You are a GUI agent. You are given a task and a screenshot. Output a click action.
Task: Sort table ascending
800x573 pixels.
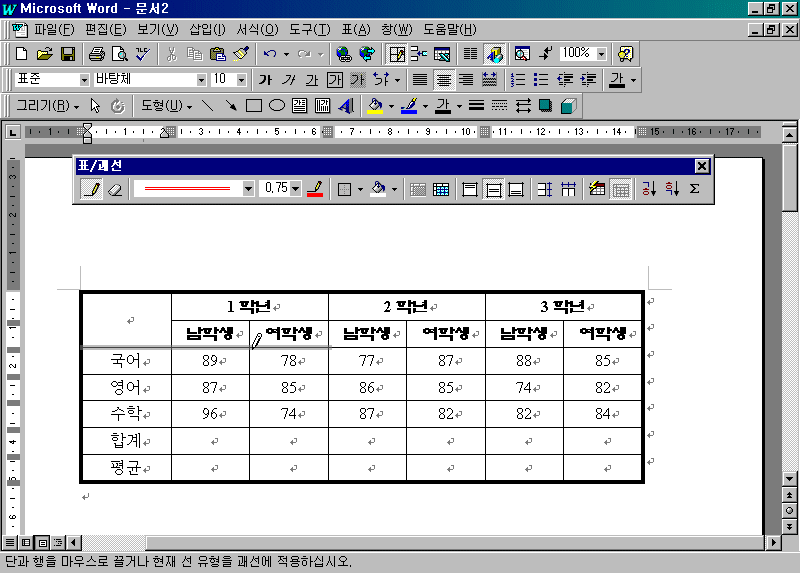coord(649,189)
